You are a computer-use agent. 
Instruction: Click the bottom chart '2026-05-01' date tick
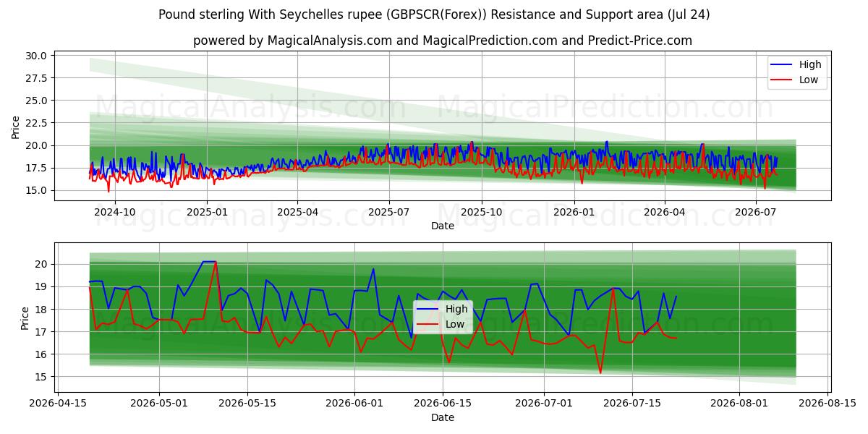(x=160, y=404)
